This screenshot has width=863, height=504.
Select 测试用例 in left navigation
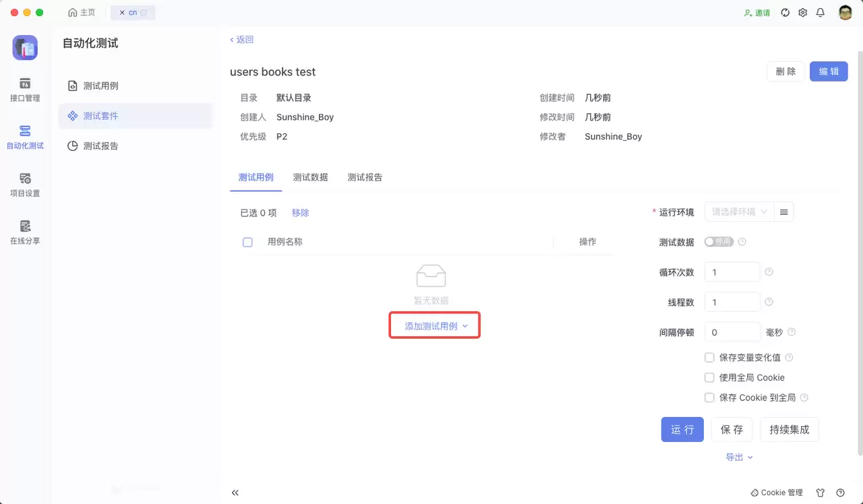coord(136,86)
